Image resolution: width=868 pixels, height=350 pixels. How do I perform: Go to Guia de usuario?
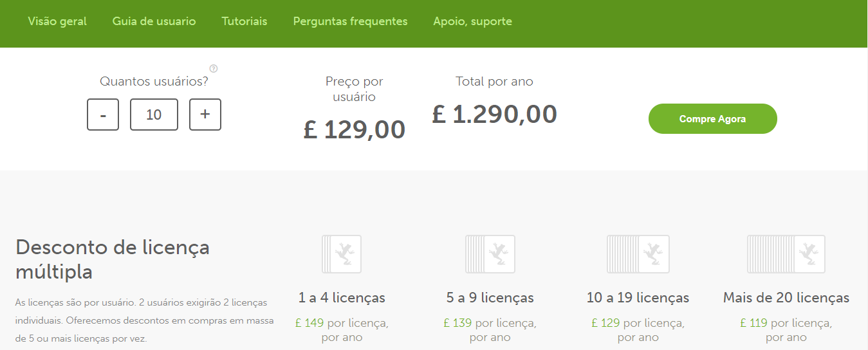pyautogui.click(x=154, y=21)
